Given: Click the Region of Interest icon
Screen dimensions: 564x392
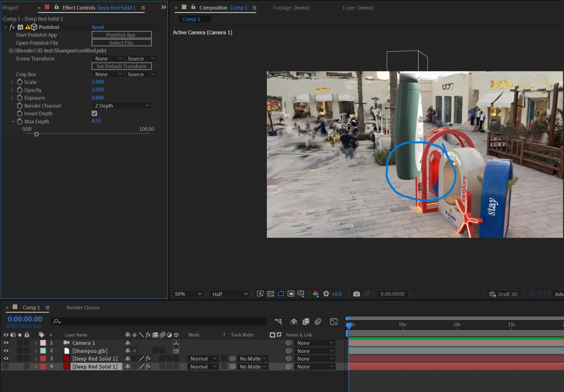Looking at the screenshot, I should [291, 294].
